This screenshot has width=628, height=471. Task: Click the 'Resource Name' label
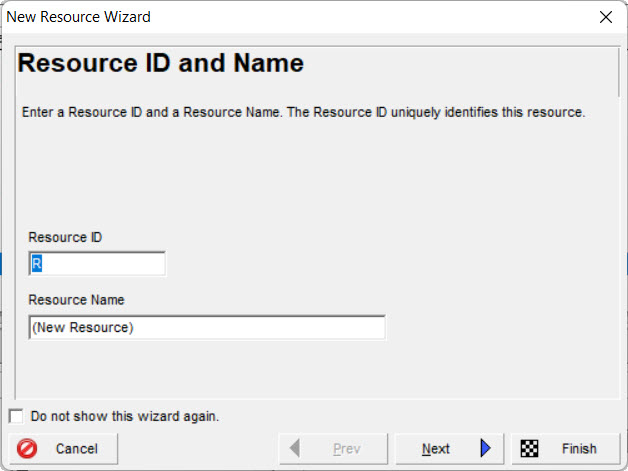click(76, 300)
